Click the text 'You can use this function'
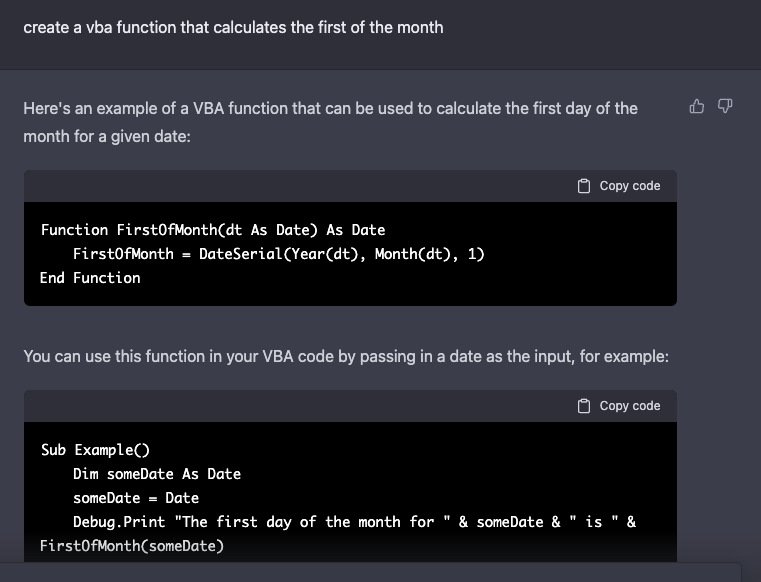The height and width of the screenshot is (582, 761). point(346,356)
